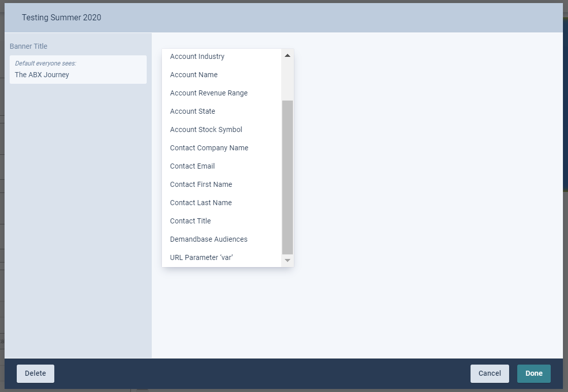Viewport: 568px width, 392px height.
Task: Select Contact Company Name option
Action: point(209,148)
